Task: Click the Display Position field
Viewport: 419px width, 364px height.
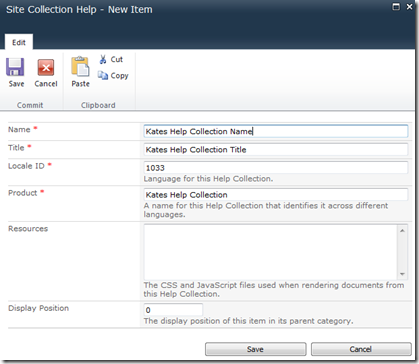Action: pos(173,310)
